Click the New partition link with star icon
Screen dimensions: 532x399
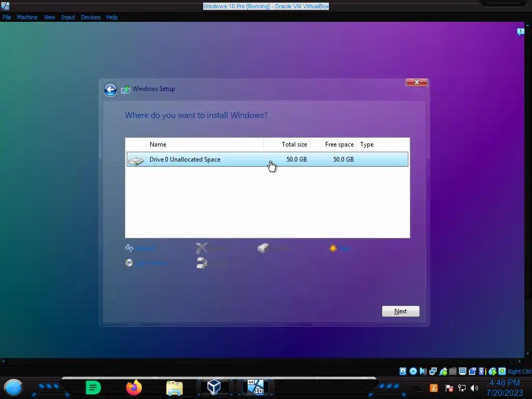[x=340, y=248]
